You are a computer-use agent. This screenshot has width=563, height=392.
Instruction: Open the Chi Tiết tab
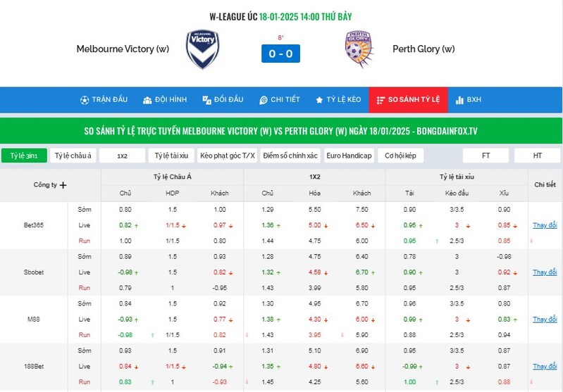coord(279,100)
